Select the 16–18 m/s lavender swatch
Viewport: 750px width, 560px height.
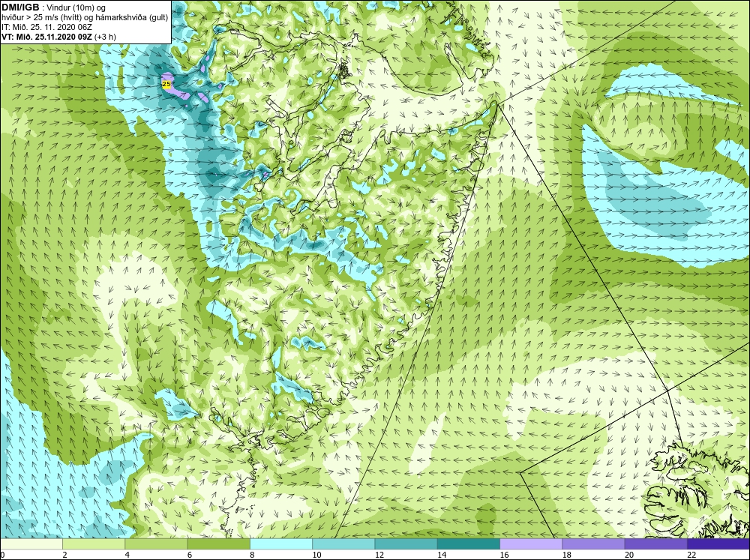tap(531, 544)
